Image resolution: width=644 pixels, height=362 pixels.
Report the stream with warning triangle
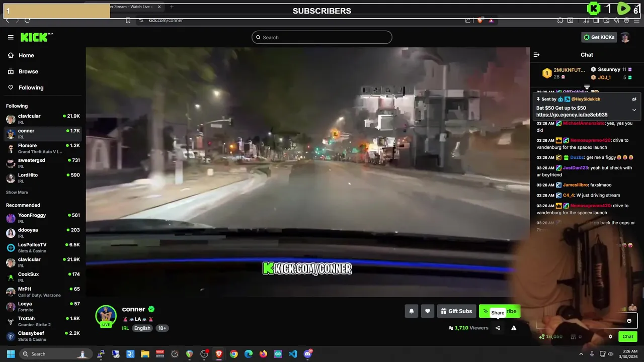pos(514,328)
